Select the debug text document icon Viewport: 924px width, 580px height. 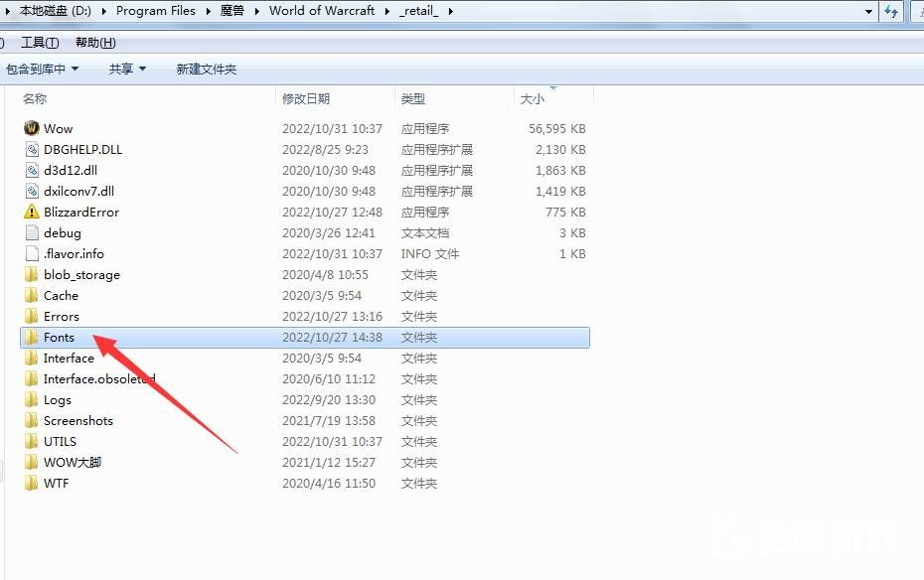32,232
